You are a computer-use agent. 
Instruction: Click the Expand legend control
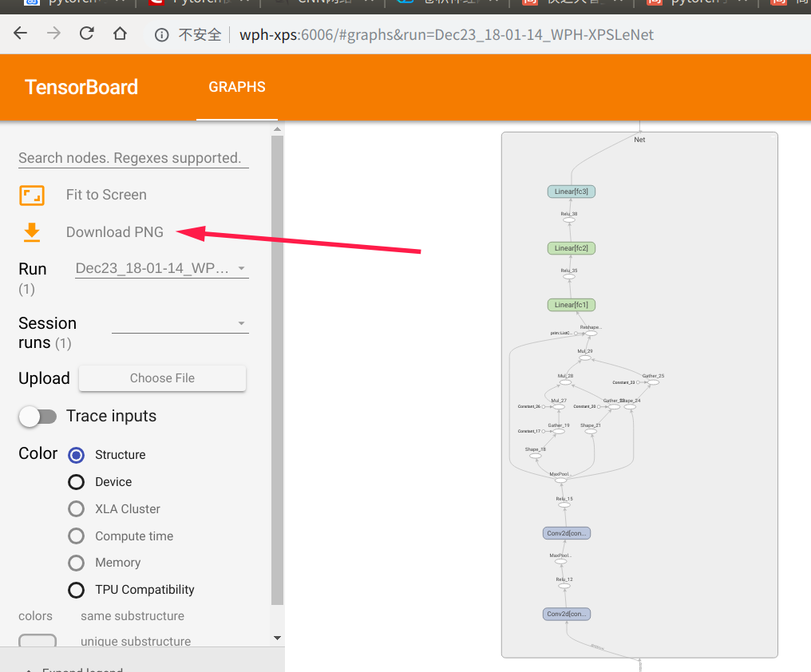[x=77, y=669]
